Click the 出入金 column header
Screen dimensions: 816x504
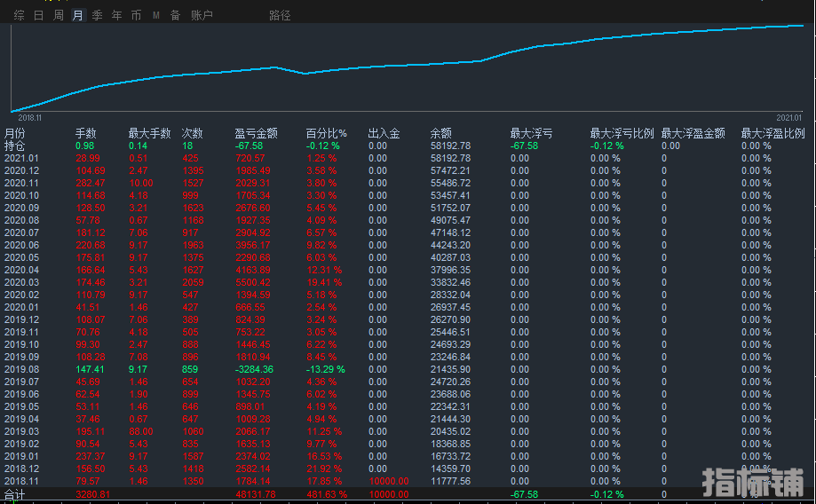384,134
